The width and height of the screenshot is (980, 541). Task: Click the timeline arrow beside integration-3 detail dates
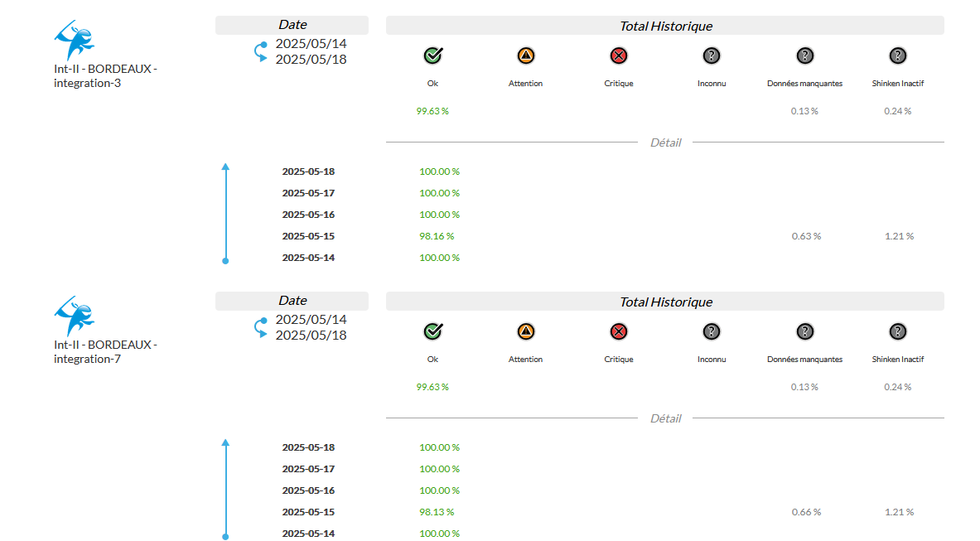pyautogui.click(x=225, y=214)
